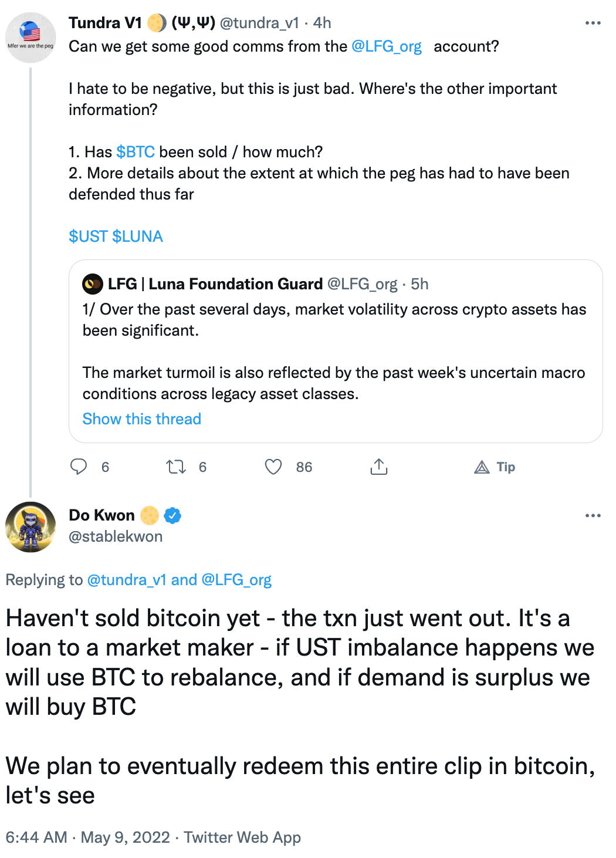616x858 pixels.
Task: Click LFG Luna Foundation Guard avatar icon
Action: (x=93, y=284)
